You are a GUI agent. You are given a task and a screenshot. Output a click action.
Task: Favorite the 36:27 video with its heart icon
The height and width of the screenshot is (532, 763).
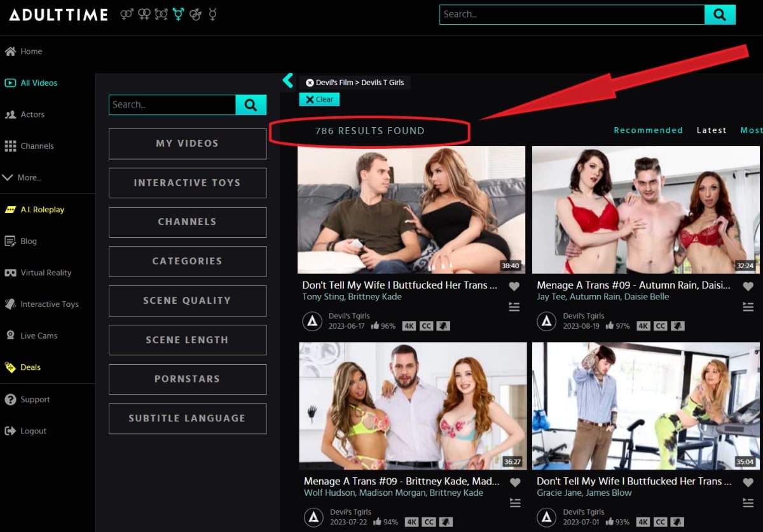point(515,482)
